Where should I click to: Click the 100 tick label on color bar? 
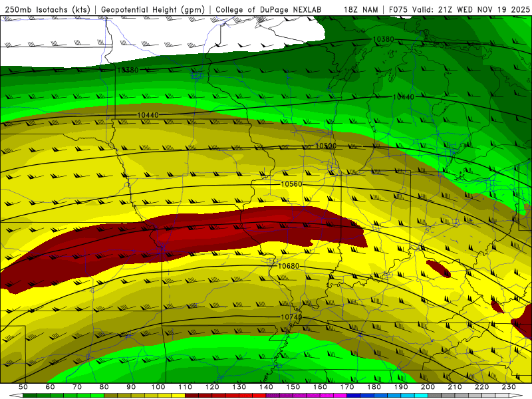coord(158,387)
